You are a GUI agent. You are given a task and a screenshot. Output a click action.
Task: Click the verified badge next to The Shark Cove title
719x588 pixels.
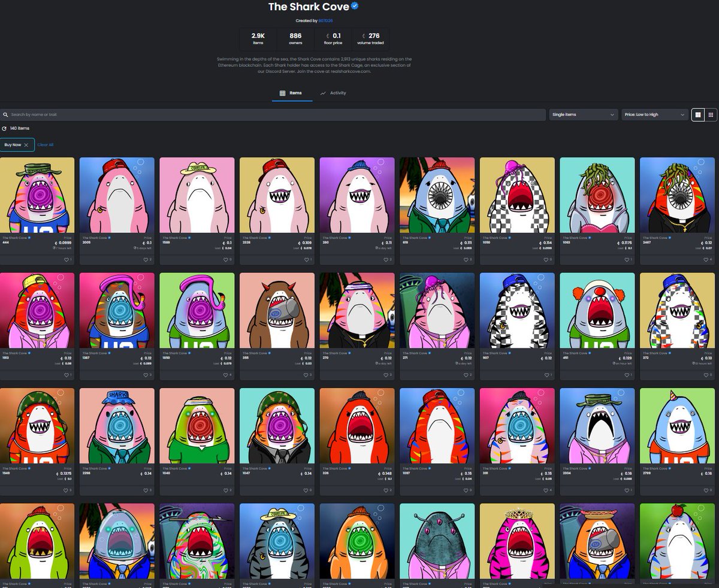355,7
